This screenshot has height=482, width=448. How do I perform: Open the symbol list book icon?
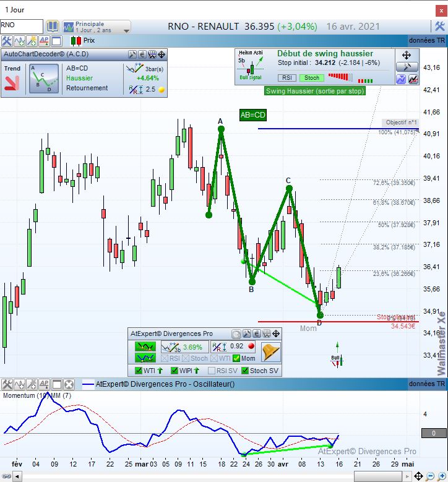pyautogui.click(x=52, y=27)
